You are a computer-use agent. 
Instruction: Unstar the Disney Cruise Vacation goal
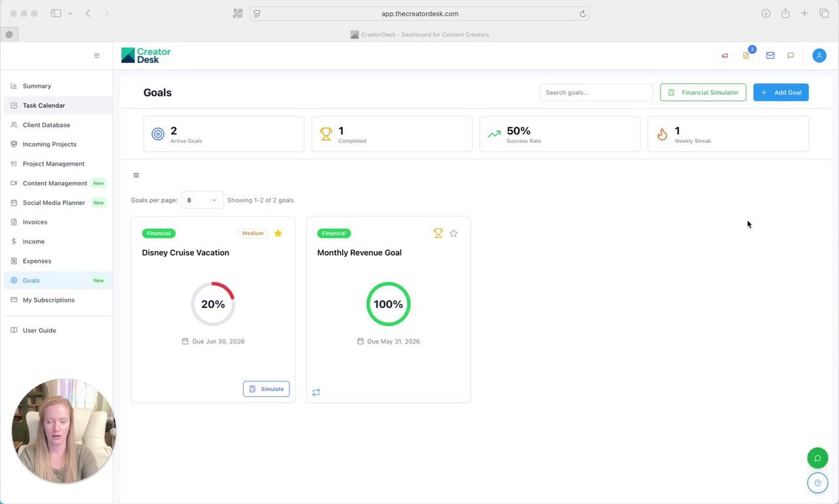tap(278, 233)
